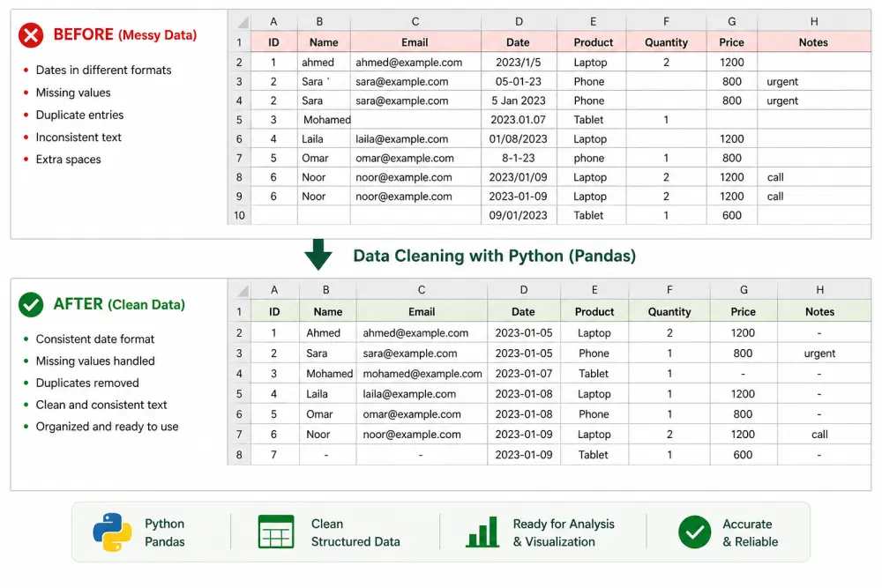Click the green checkmark icon beside AFTER
882x588 pixels.
tap(31, 305)
